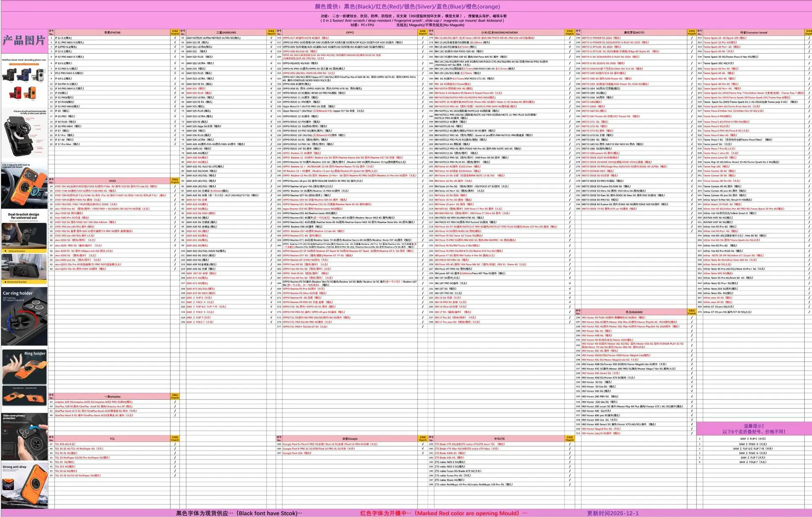
Task: Select the 'IP 17 Pro Max' cell
Action: (112, 144)
